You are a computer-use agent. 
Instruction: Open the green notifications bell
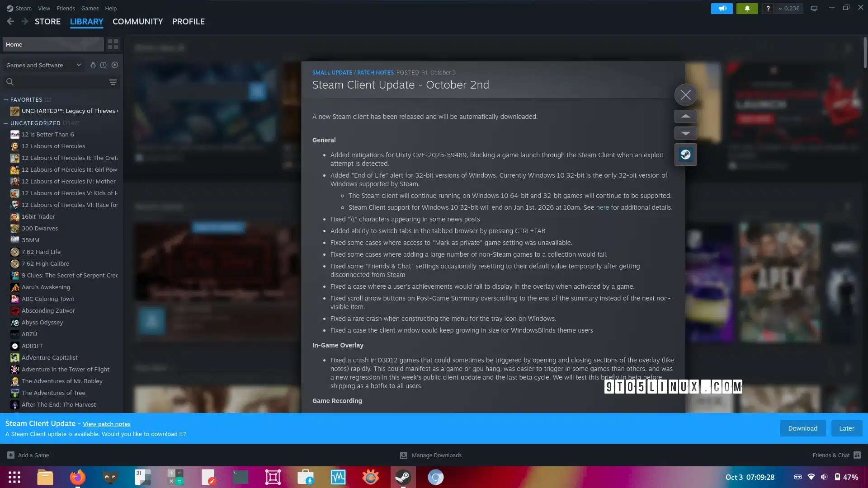click(x=747, y=8)
